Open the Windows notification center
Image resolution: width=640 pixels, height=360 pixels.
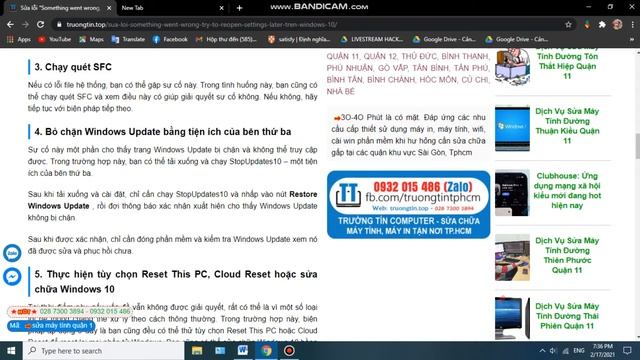click(627, 351)
